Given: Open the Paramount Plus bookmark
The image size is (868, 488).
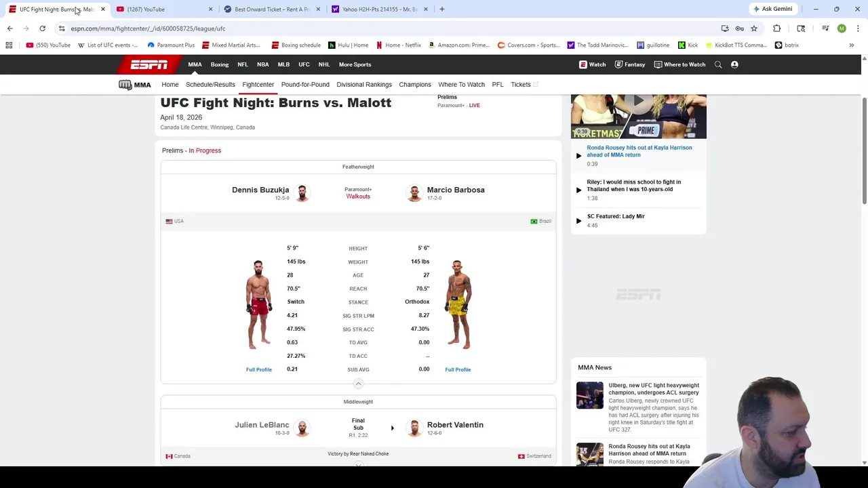Looking at the screenshot, I should 171,45.
